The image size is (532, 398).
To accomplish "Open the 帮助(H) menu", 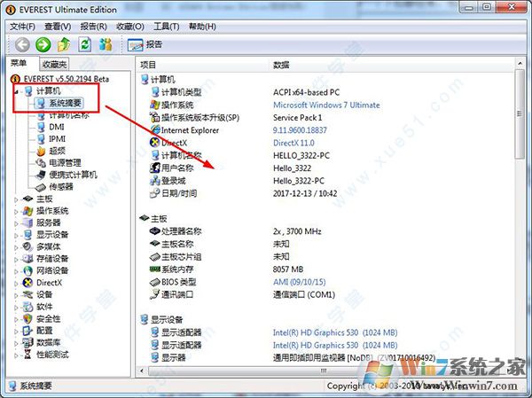I will click(x=202, y=27).
